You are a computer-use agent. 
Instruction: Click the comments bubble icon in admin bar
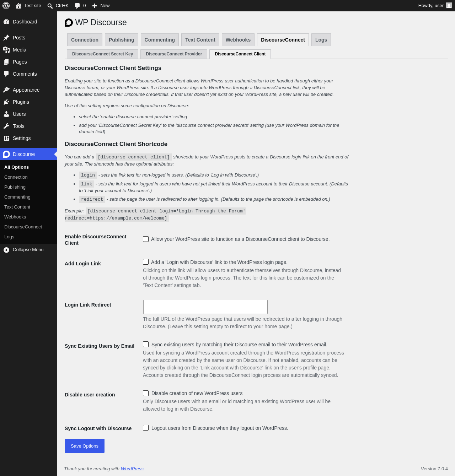coord(77,6)
